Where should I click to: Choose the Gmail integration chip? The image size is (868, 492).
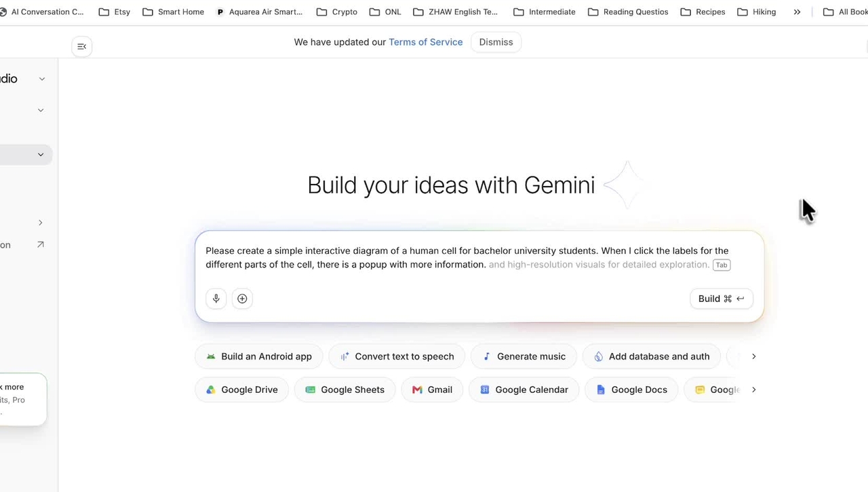(x=432, y=390)
